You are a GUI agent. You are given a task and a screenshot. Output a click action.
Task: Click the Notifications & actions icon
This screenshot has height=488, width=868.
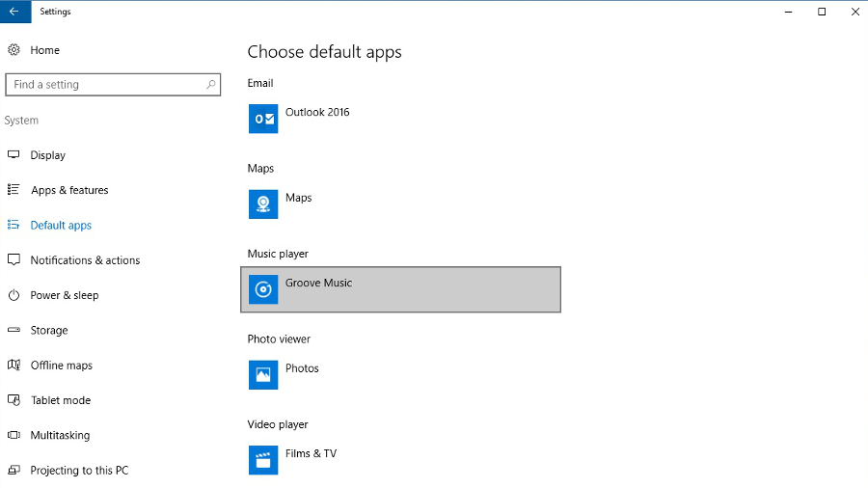(14, 259)
